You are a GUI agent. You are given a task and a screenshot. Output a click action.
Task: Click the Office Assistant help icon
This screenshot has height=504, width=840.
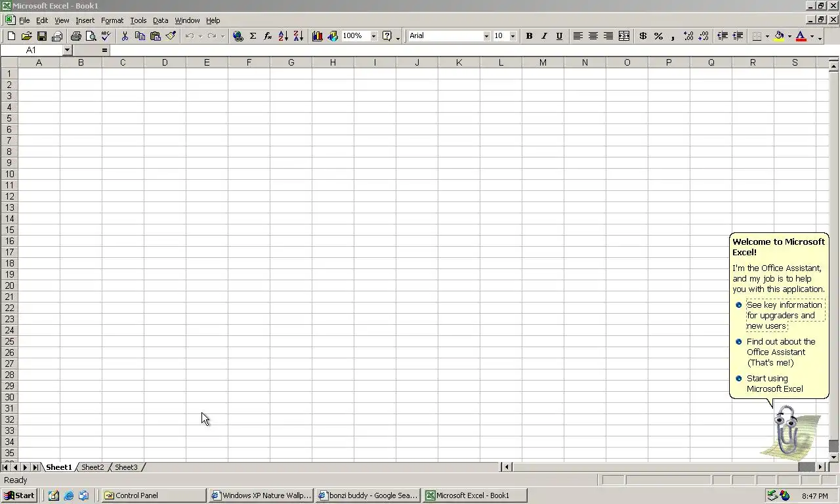pos(387,36)
